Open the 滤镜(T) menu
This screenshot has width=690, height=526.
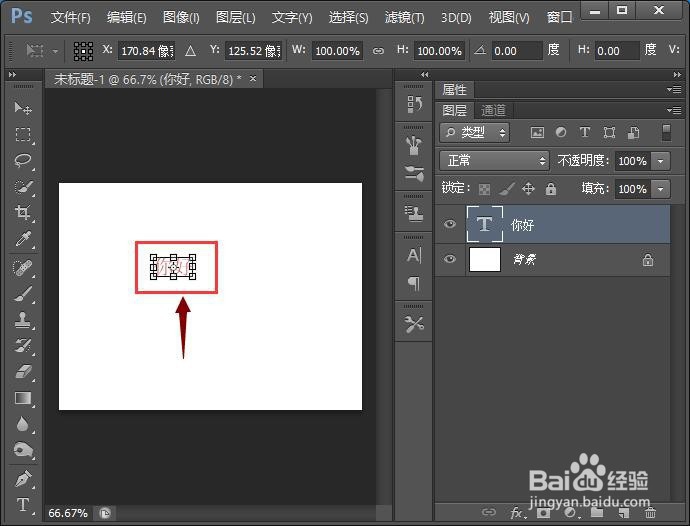[404, 18]
